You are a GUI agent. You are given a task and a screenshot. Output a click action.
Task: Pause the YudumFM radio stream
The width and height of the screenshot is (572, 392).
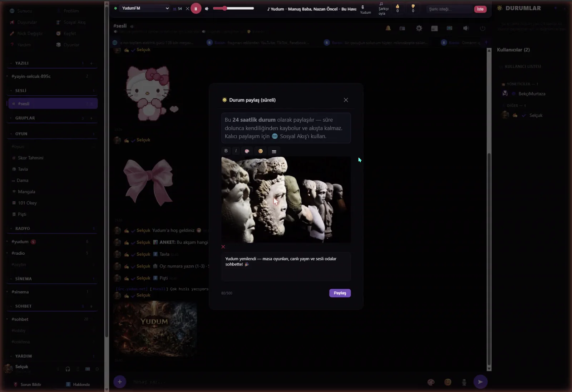196,9
